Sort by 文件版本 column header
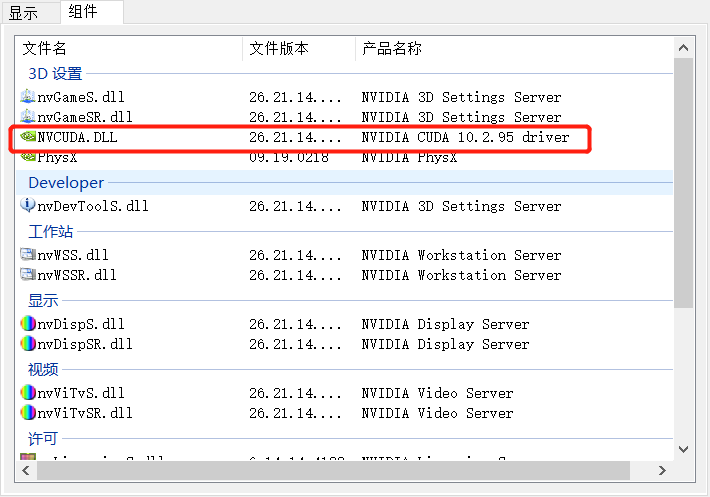The width and height of the screenshot is (710, 497). pos(299,48)
